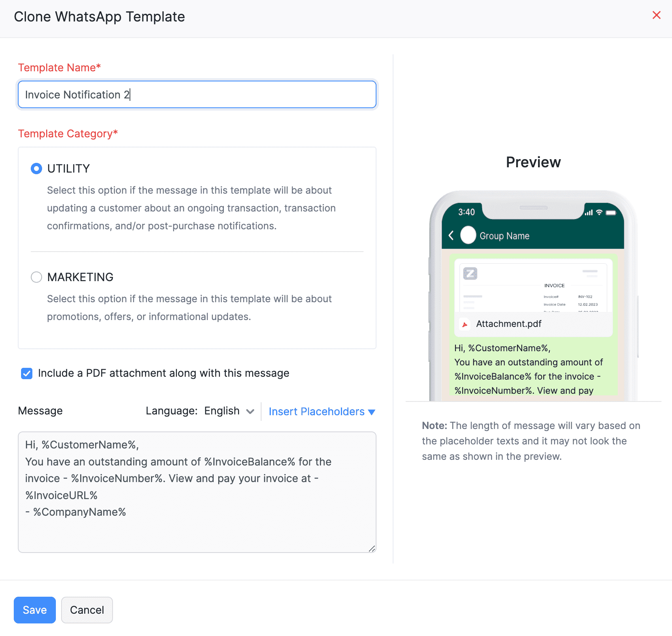Click the signal bars icon in preview

pos(589,213)
